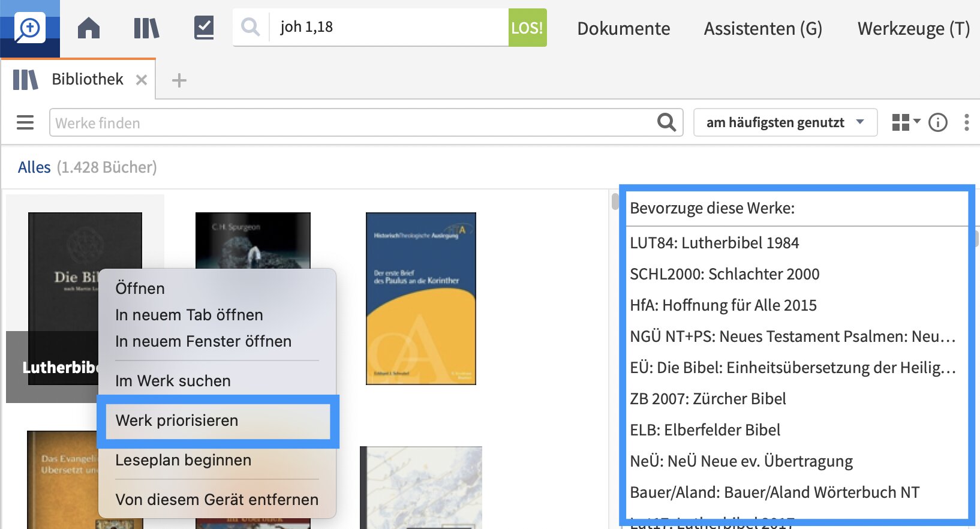Add a new tab with plus
980x529 pixels.
(179, 80)
